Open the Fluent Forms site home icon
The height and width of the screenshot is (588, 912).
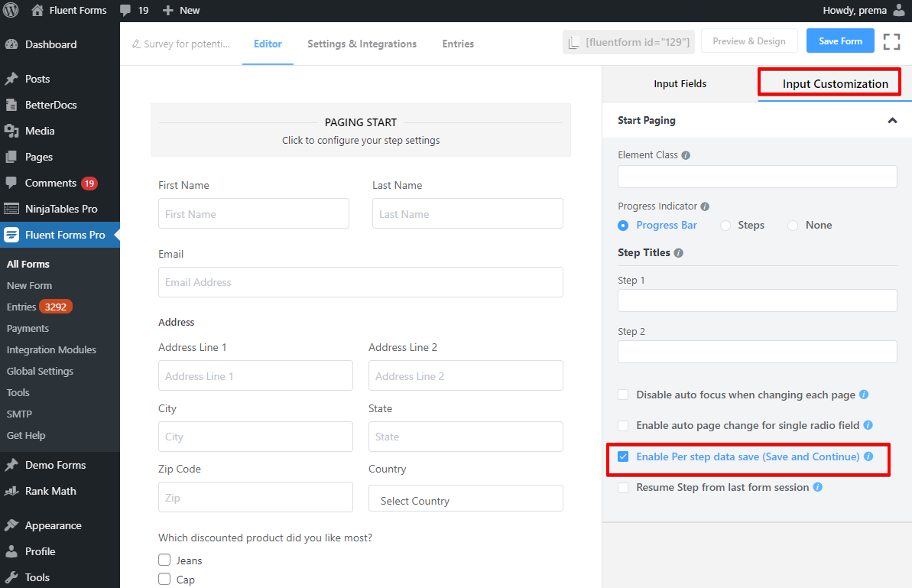37,10
